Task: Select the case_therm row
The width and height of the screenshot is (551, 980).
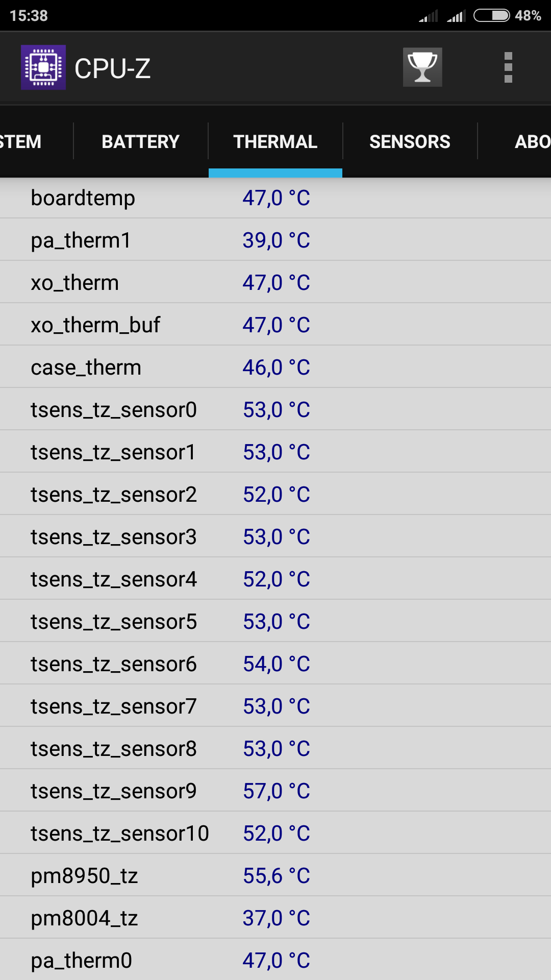Action: (275, 367)
